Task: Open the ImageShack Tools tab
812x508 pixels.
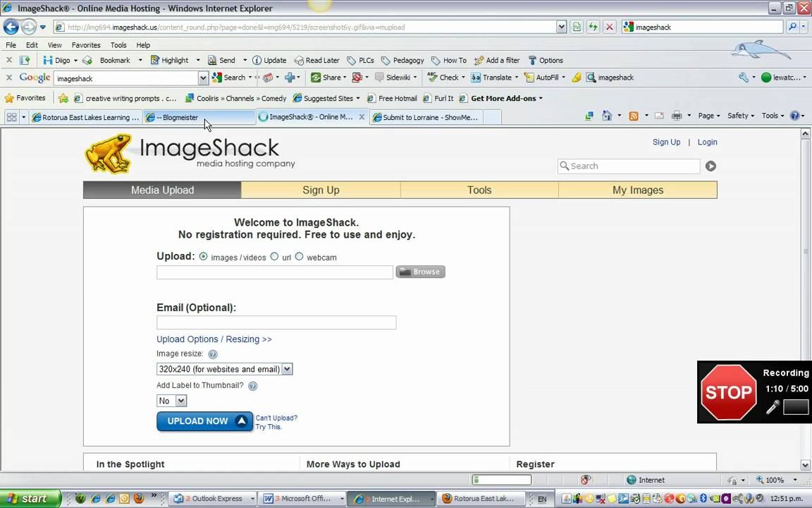Action: pos(479,190)
